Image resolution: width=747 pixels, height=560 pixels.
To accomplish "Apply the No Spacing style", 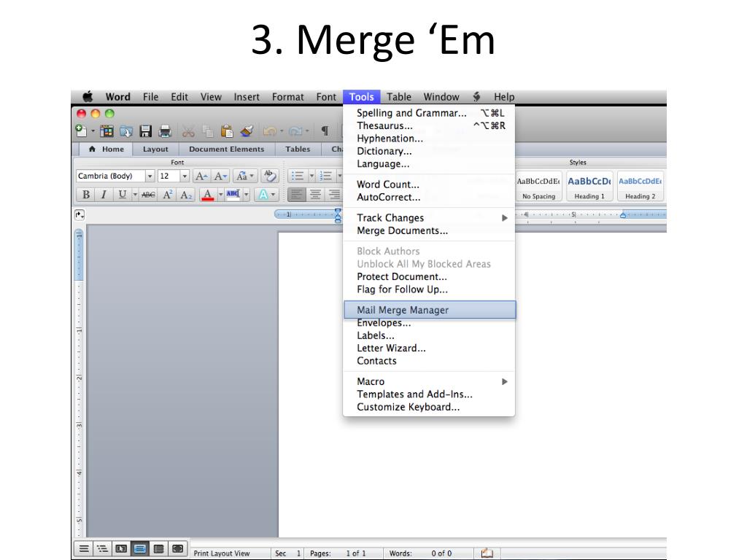I will tap(538, 187).
